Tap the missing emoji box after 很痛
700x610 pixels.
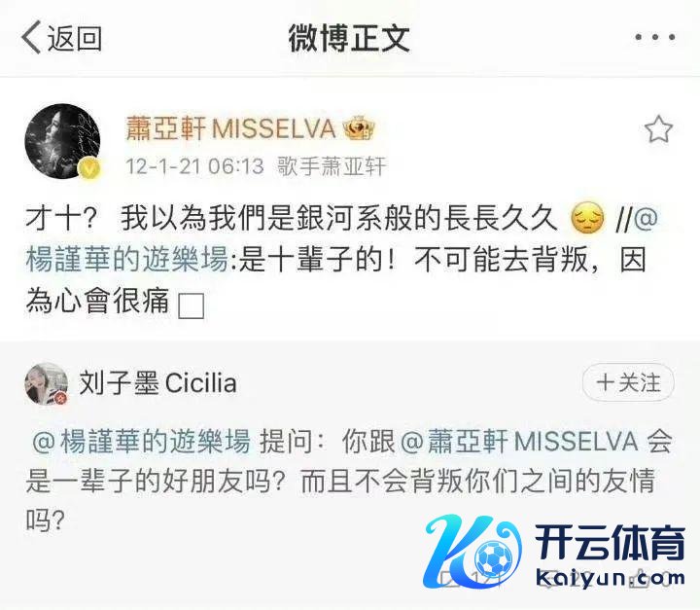tap(192, 305)
